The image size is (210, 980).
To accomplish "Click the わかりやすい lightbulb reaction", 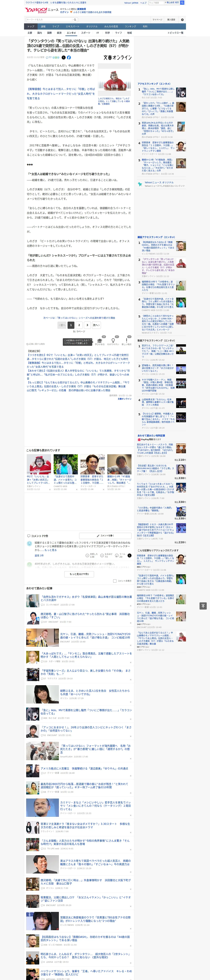I will (x=113, y=341).
